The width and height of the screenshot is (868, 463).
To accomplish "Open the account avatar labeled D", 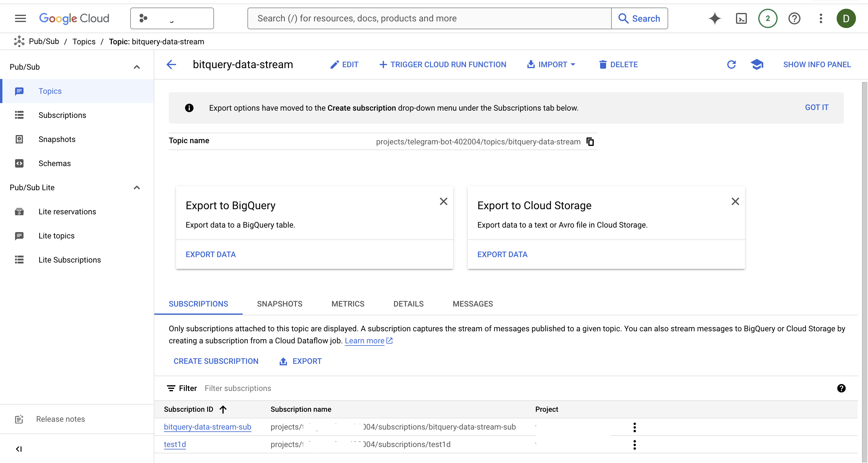I will click(x=846, y=18).
